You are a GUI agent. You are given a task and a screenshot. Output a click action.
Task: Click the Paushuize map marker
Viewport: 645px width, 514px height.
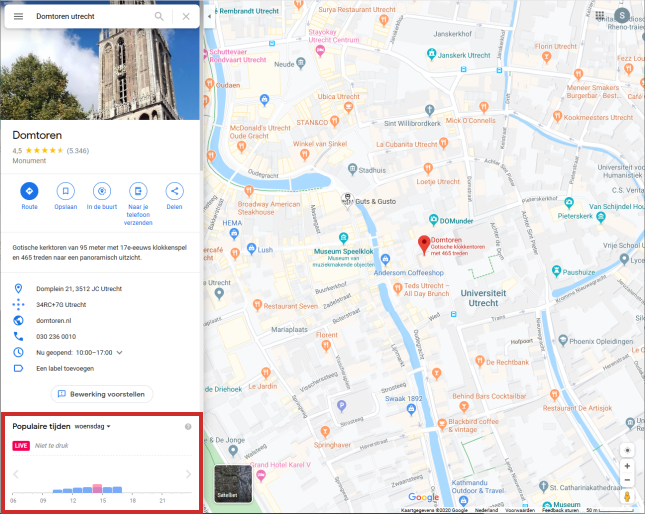click(556, 271)
